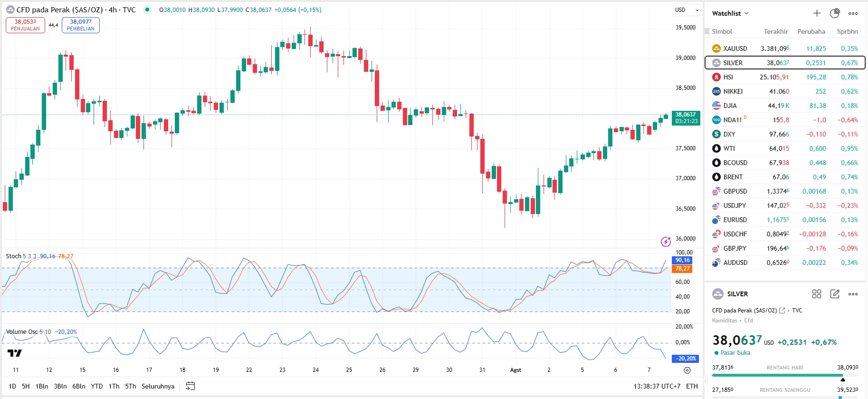Toggle ETH extended hours session

(692, 386)
